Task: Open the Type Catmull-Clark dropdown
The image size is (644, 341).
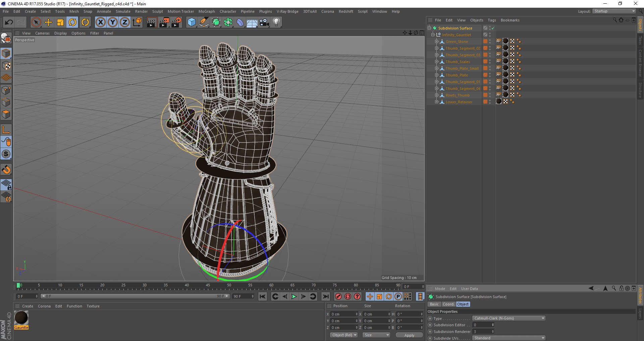Action: pyautogui.click(x=509, y=319)
